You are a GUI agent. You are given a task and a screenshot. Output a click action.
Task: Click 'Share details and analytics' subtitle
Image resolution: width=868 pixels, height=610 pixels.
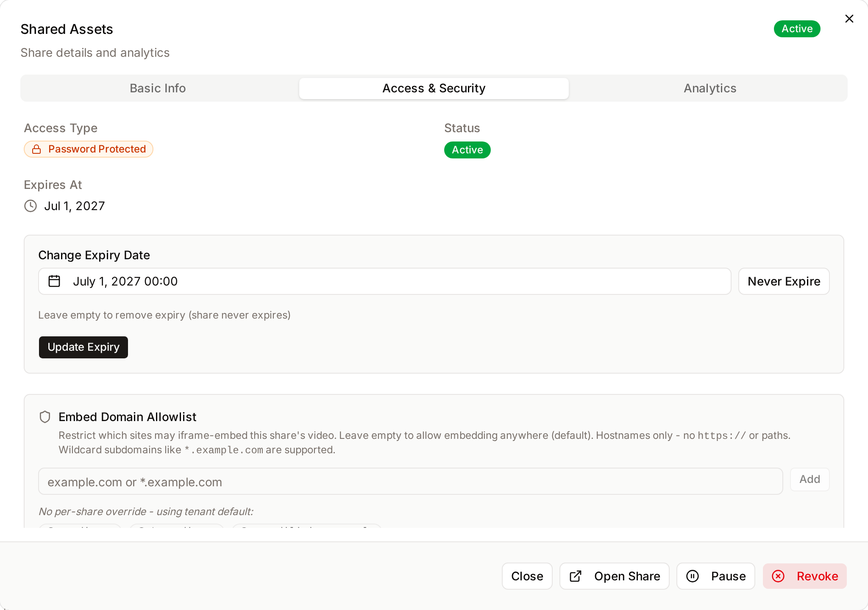[95, 53]
